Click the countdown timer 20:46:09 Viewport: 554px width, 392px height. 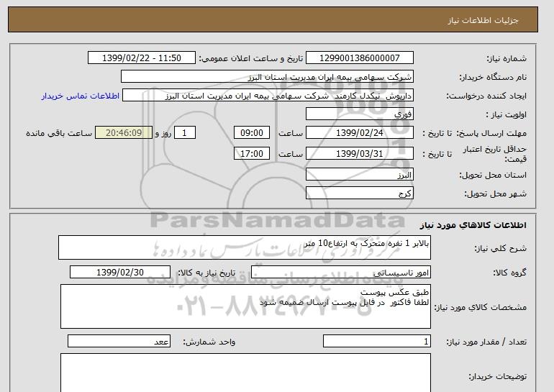pos(124,133)
